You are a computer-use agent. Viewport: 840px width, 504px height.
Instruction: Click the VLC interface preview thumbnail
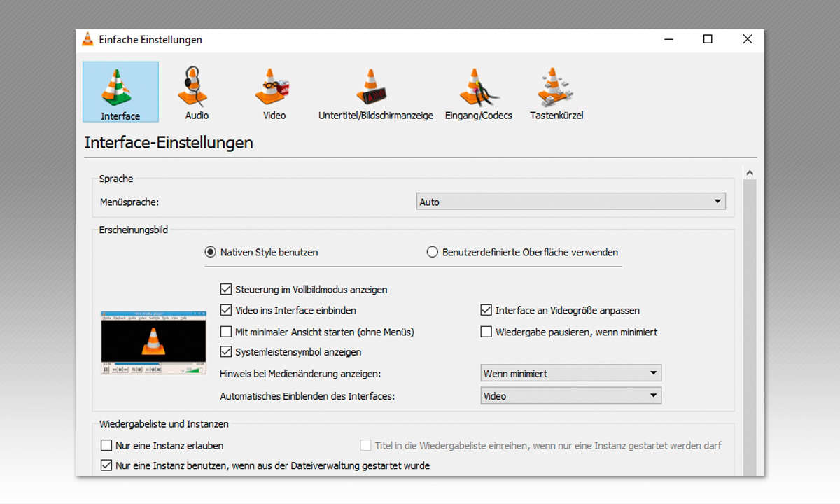pyautogui.click(x=153, y=343)
